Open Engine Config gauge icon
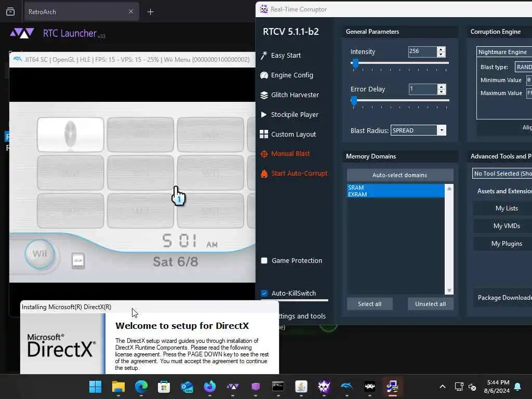 (x=264, y=75)
